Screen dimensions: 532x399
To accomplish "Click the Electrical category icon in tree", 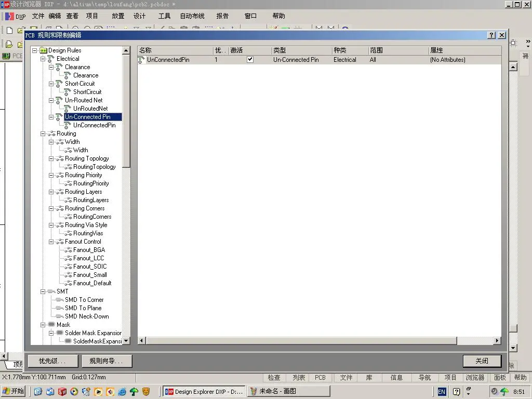I will tap(51, 59).
